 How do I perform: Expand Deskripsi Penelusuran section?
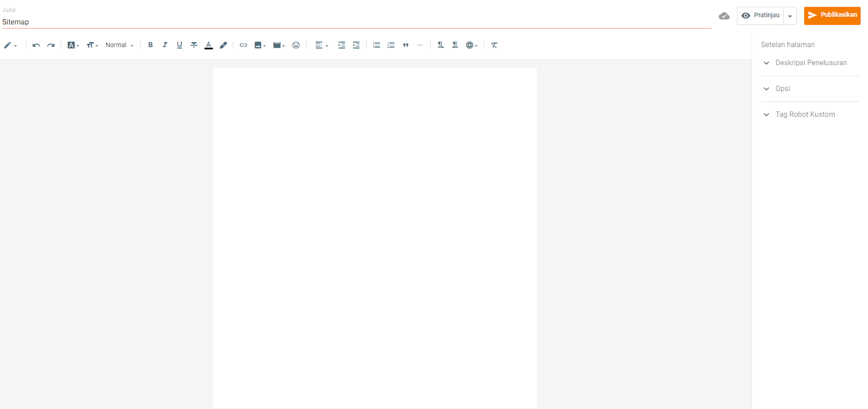coord(810,63)
